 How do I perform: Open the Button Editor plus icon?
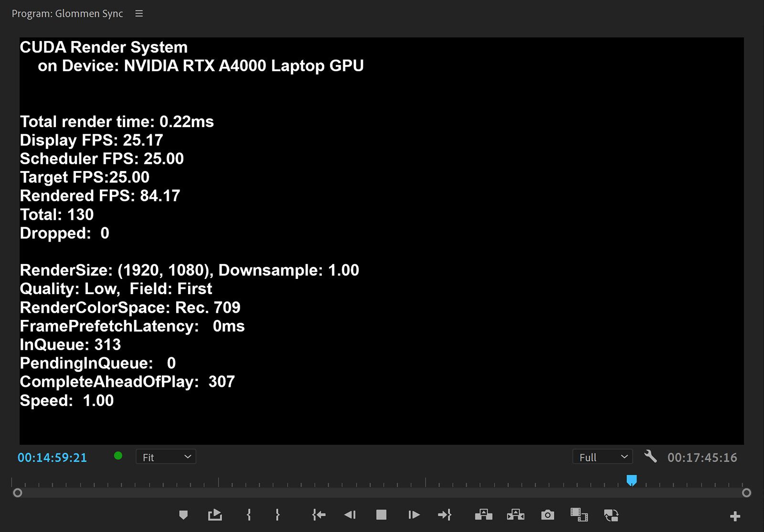[x=735, y=516]
